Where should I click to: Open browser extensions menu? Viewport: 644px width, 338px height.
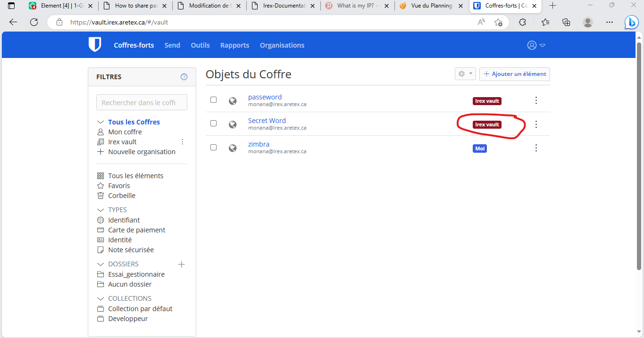point(522,22)
